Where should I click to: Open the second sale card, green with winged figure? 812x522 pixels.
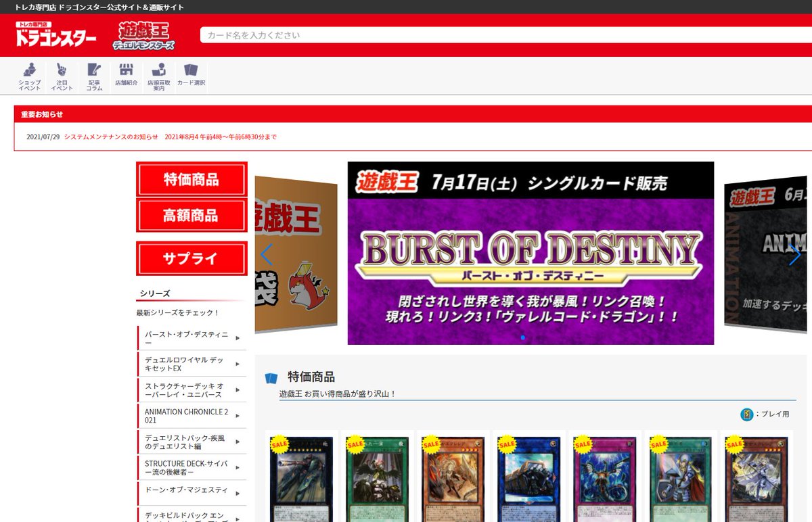[x=377, y=479]
